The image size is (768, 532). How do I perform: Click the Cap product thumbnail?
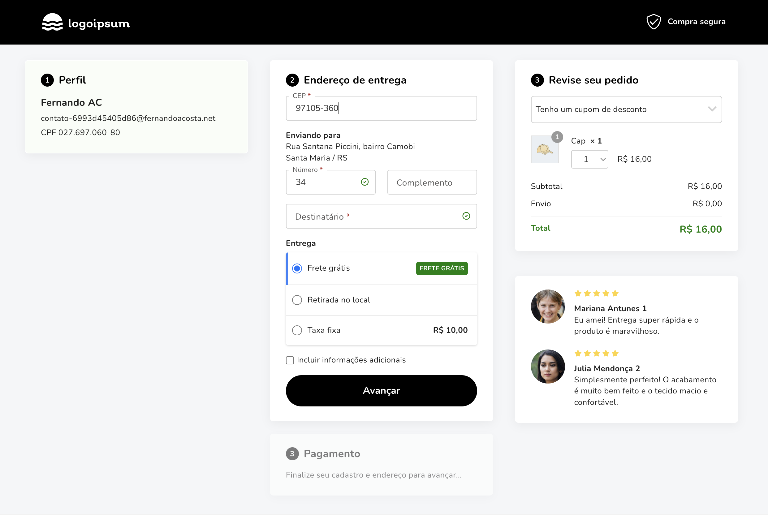pyautogui.click(x=545, y=149)
